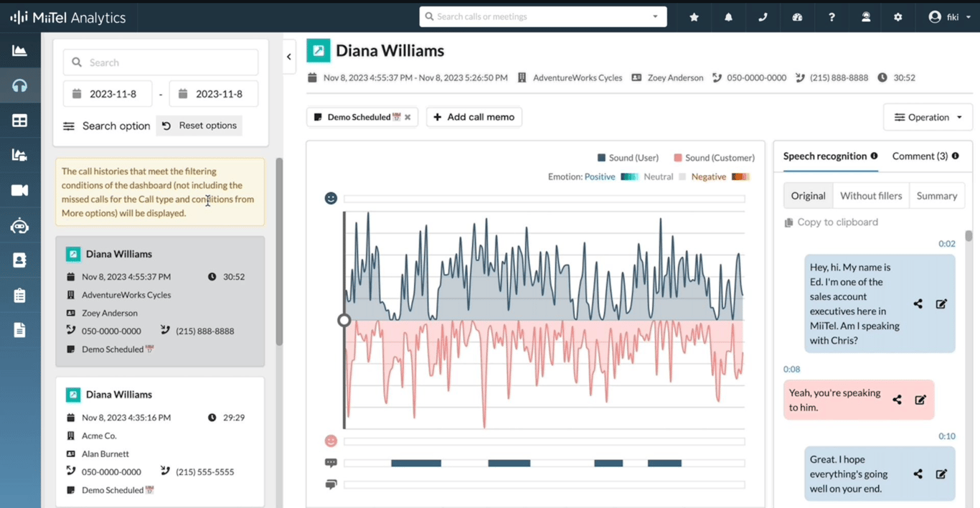
Task: Click the star favorites icon in top bar
Action: click(694, 17)
